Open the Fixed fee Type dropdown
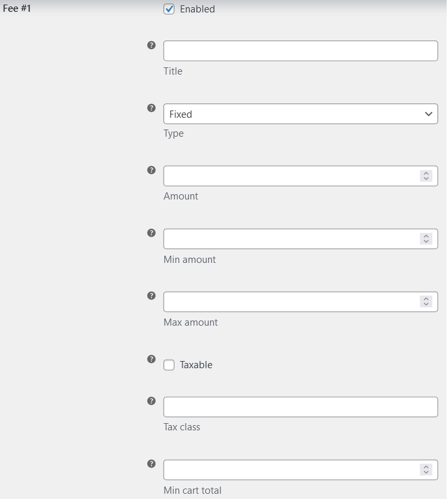The width and height of the screenshot is (448, 499). [x=300, y=114]
